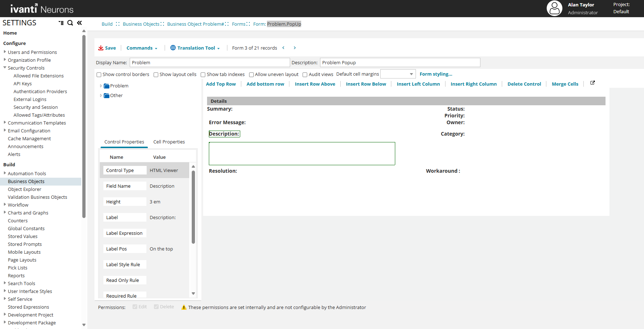Click the Save download icon
This screenshot has width=644, height=329.
pos(101,48)
